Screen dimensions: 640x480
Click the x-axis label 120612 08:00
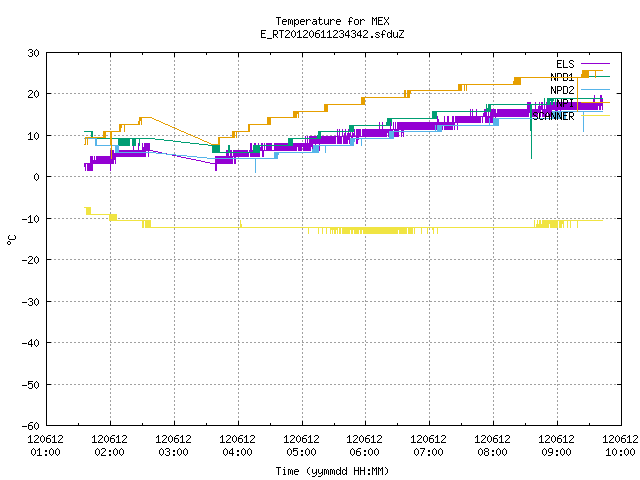click(493, 446)
